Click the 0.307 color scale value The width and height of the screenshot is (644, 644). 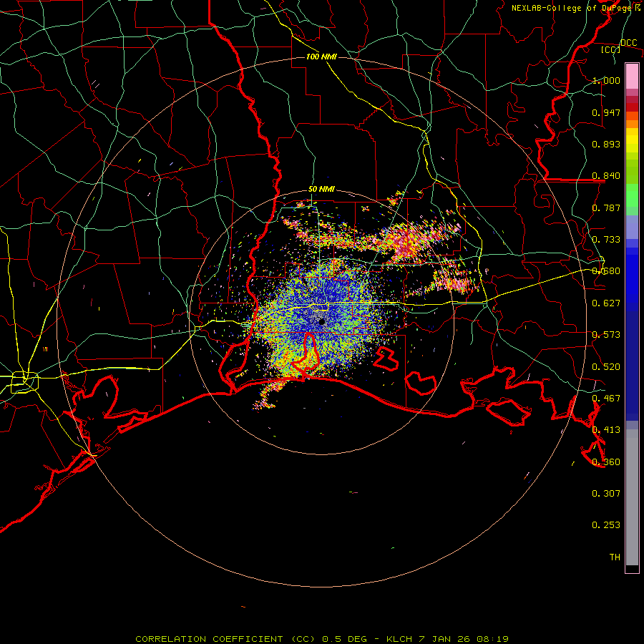tap(606, 494)
